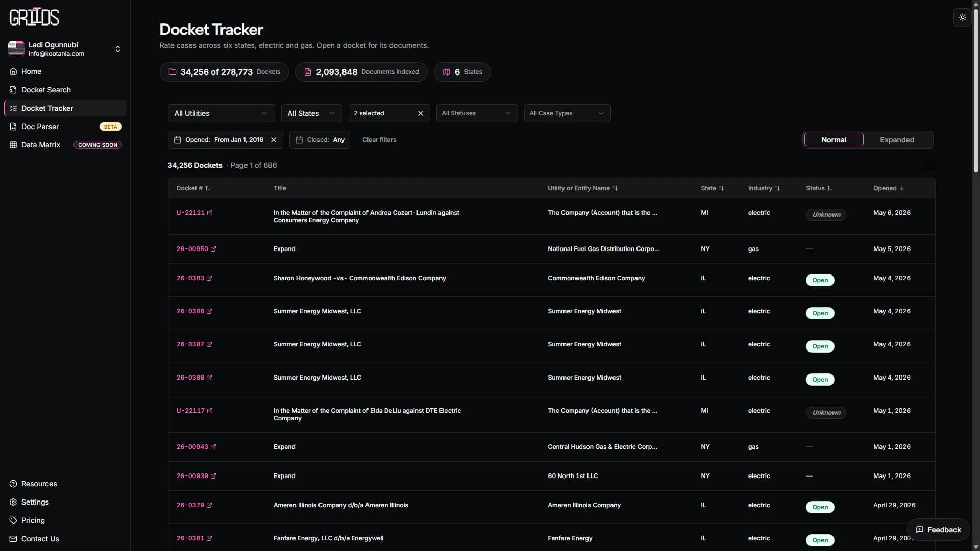The image size is (980, 551).
Task: Open Data Matrix in the sidebar
Action: (65, 145)
